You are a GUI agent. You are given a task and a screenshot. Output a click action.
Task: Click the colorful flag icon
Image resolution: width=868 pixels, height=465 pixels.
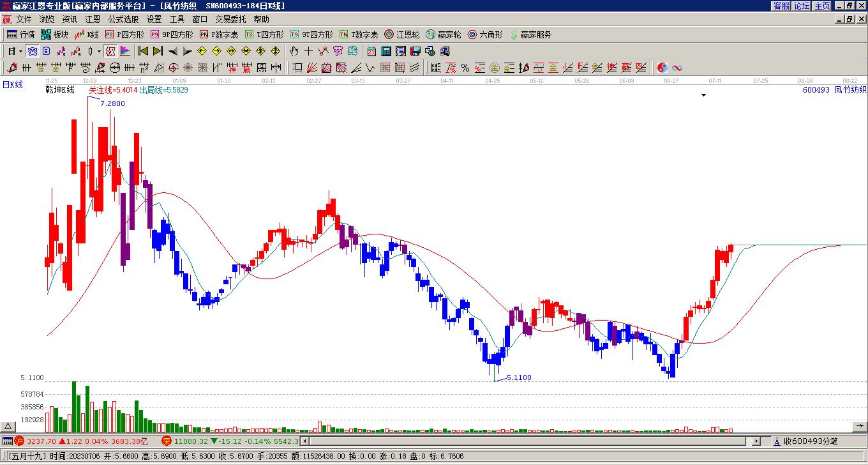tap(125, 51)
